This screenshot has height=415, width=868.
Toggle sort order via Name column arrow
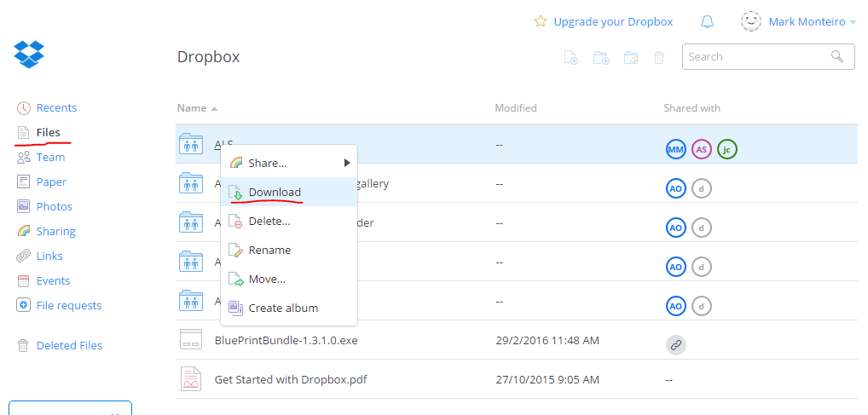[x=215, y=109]
